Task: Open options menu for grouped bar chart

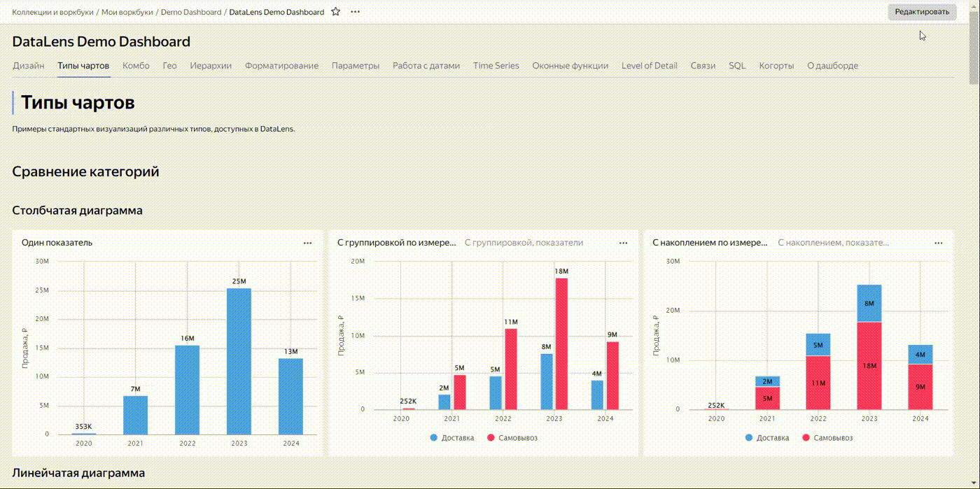Action: [x=623, y=243]
